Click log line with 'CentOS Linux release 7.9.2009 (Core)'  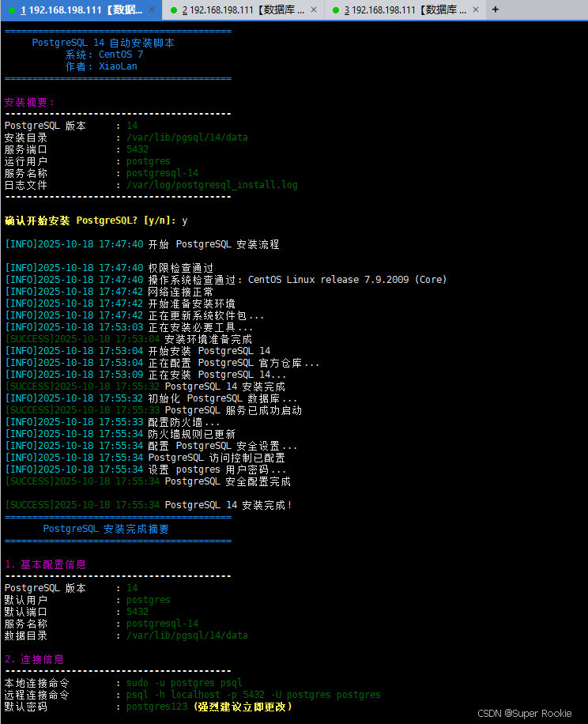pos(226,280)
